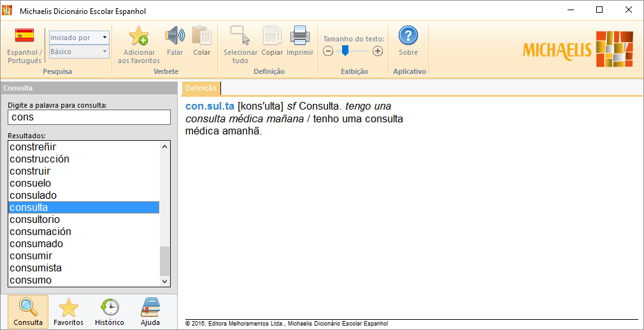Select 'consultorio' in the results
This screenshot has height=330, width=644.
[84, 219]
